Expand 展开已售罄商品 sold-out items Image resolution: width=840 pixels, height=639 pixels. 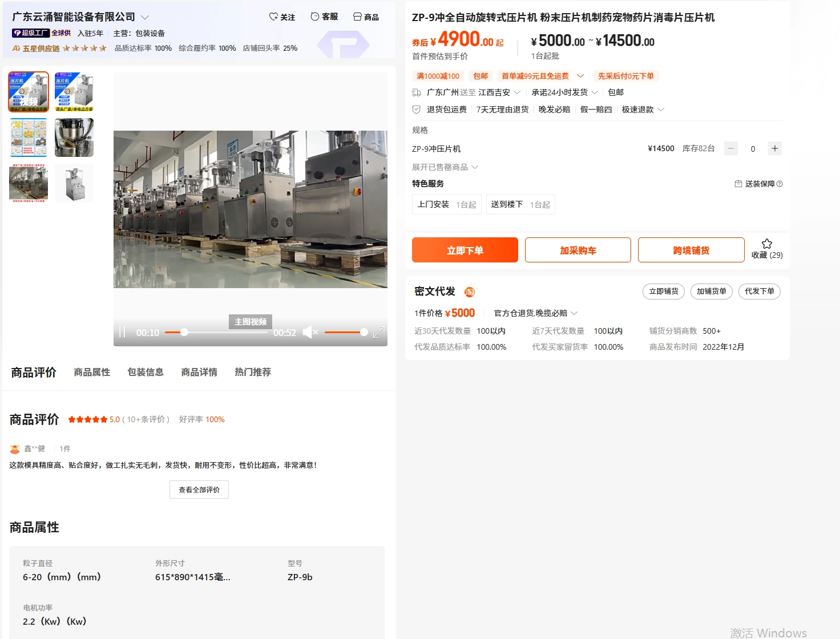[445, 167]
